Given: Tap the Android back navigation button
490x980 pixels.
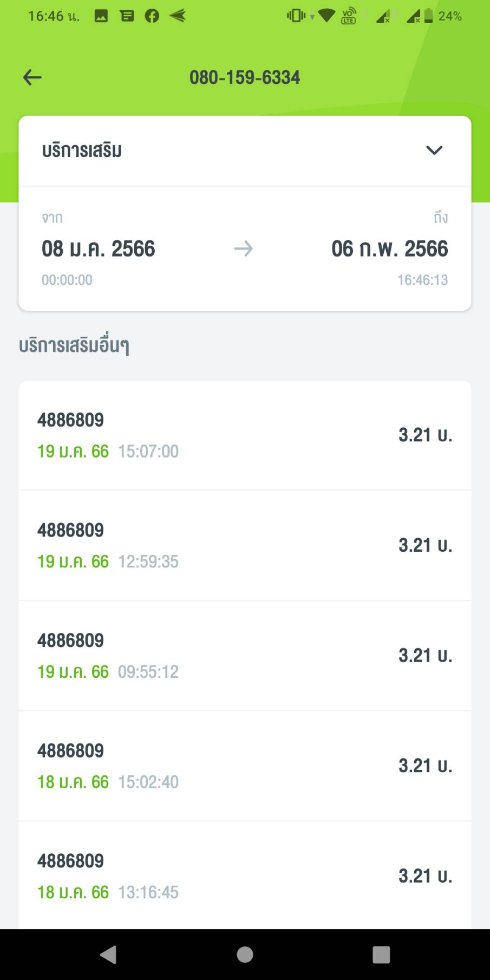Looking at the screenshot, I should pyautogui.click(x=108, y=954).
